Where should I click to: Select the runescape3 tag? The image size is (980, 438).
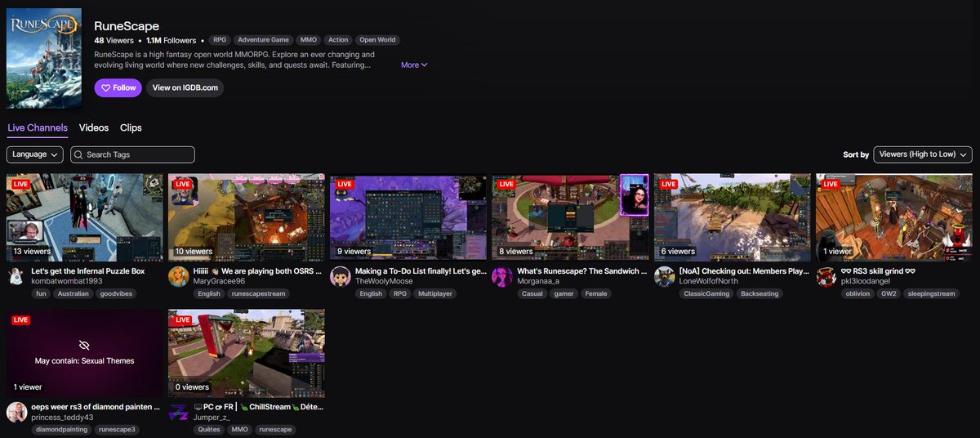[x=118, y=429]
